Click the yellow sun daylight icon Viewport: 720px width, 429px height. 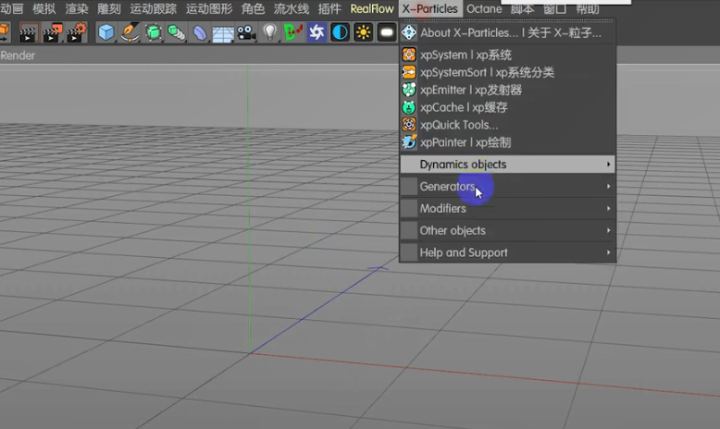tap(363, 33)
